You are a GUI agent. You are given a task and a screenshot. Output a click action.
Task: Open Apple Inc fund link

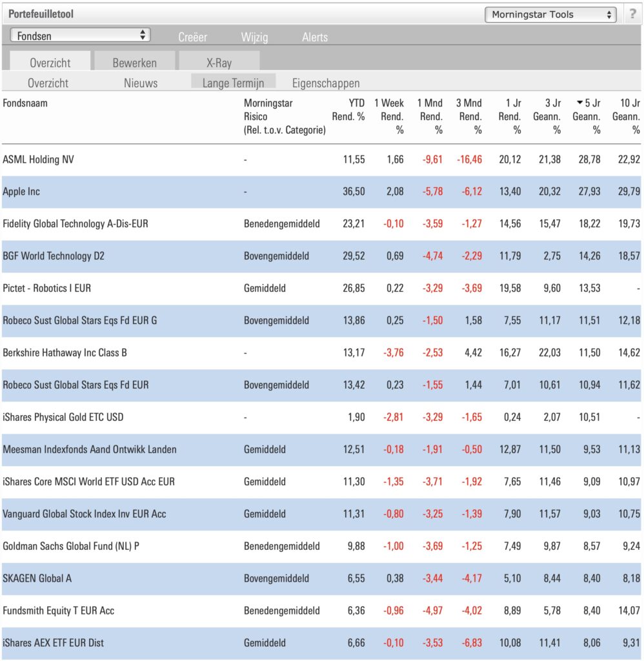pos(21,191)
